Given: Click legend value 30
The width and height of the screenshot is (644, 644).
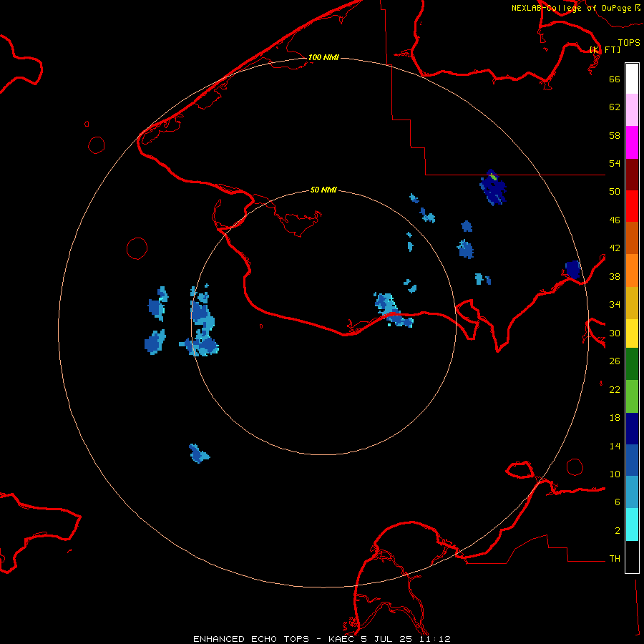Looking at the screenshot, I should click(x=615, y=333).
